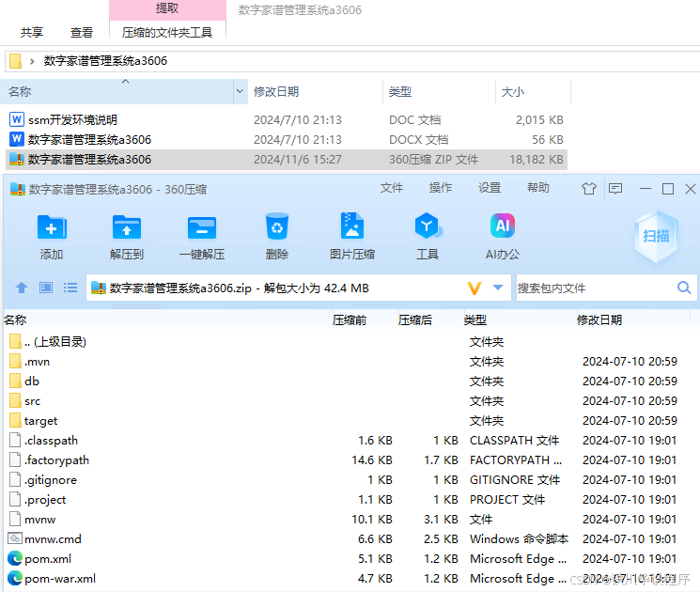Open the 操作 menu in 360压缩
This screenshot has width=700, height=592.
click(x=440, y=188)
